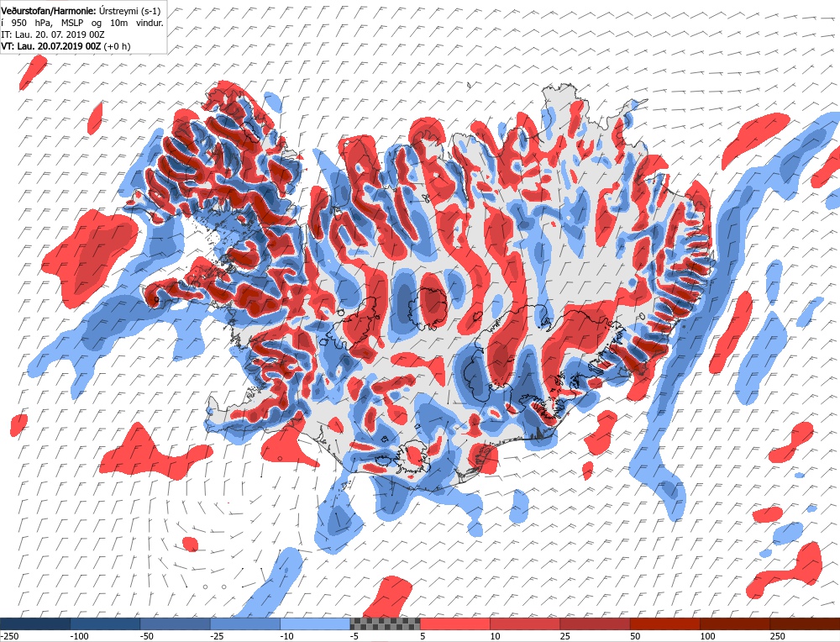This screenshot has width=840, height=642.
Task: Pick the light red swatch between 5 and 10
Action: coord(454,624)
